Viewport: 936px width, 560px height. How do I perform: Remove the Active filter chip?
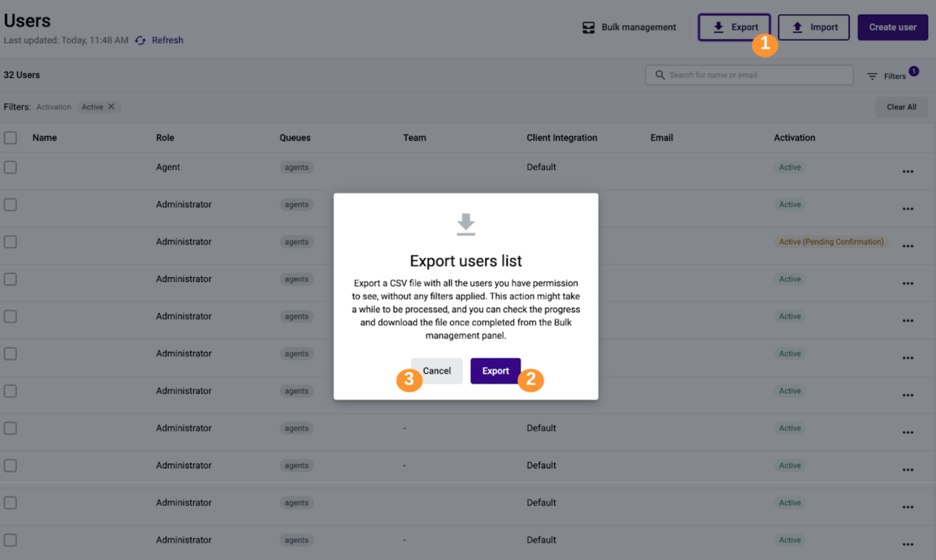(111, 106)
